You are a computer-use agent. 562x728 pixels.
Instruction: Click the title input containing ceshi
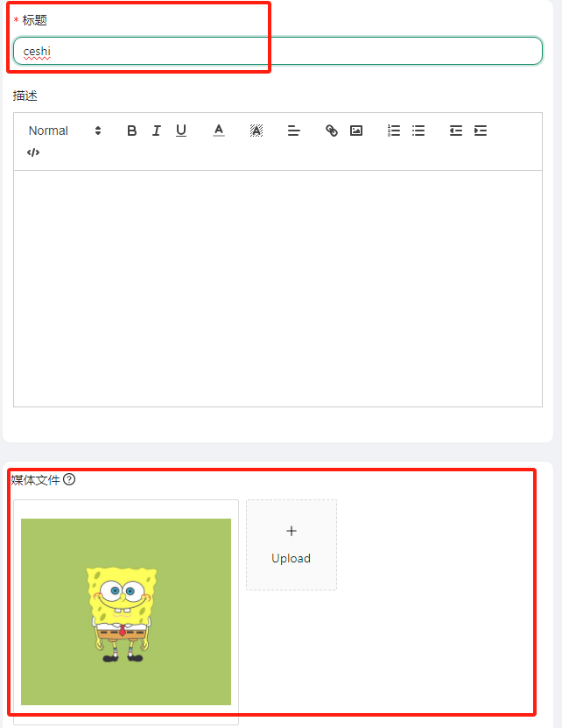[x=277, y=51]
